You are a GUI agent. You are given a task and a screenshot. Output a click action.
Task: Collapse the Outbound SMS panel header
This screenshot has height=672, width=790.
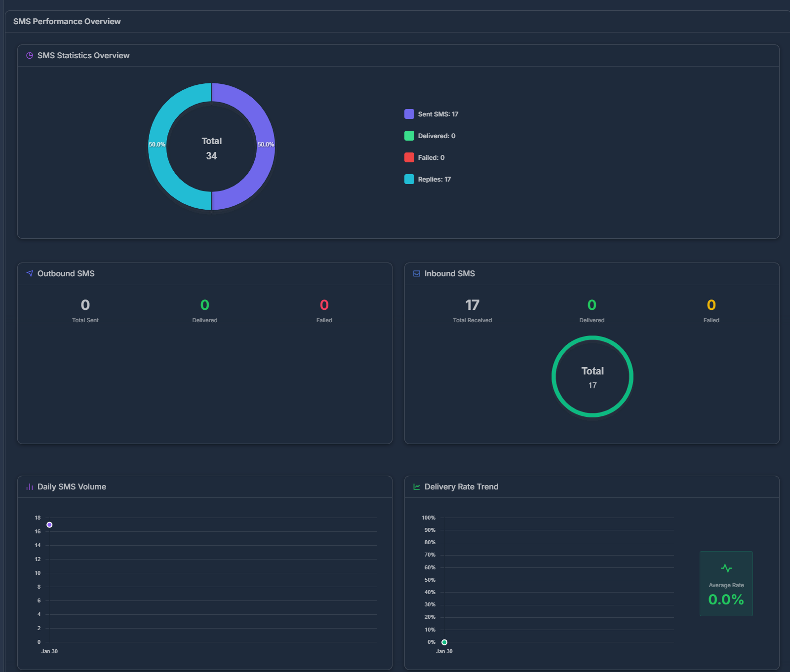click(x=66, y=273)
